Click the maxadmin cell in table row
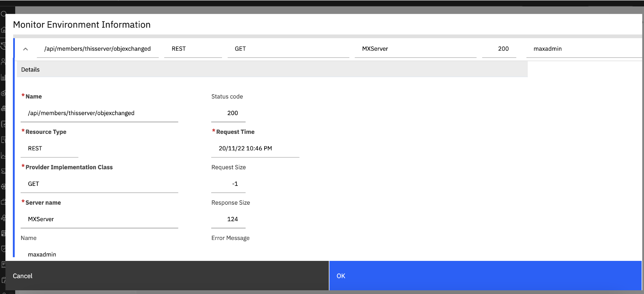Image resolution: width=644 pixels, height=294 pixels. [584, 49]
